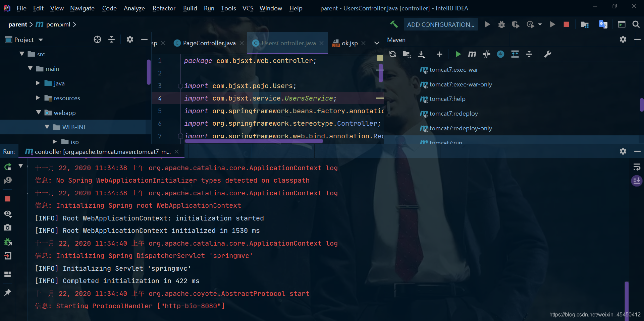Click pom.xml breadcrumb
This screenshot has height=321, width=644.
pyautogui.click(x=58, y=24)
